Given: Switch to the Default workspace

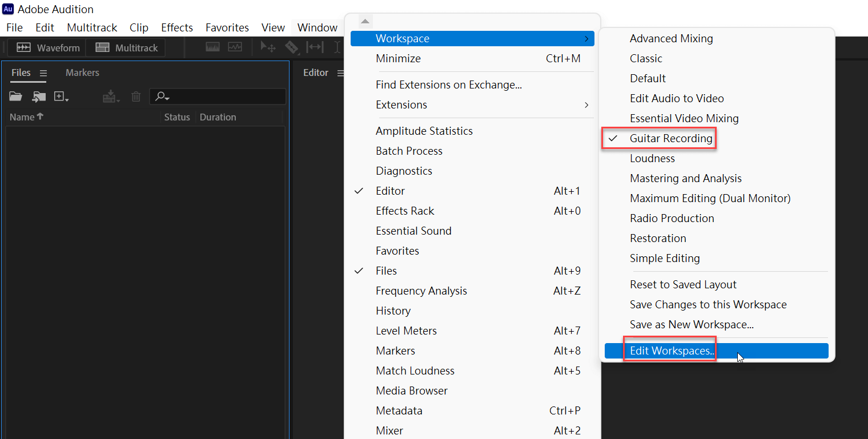Looking at the screenshot, I should click(717, 79).
